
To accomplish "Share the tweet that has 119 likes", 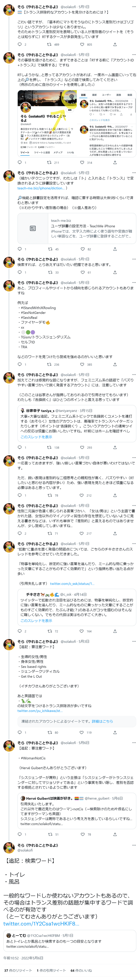I will click(115, 732).
